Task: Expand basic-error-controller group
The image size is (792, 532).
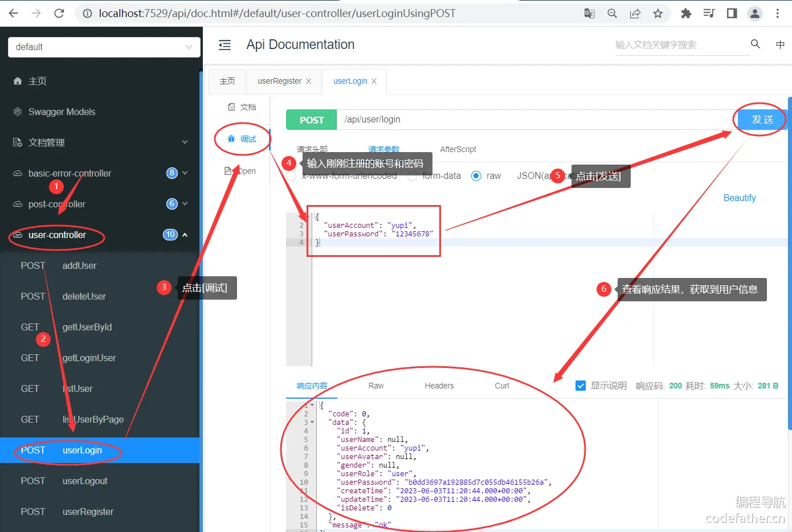Action: point(100,173)
